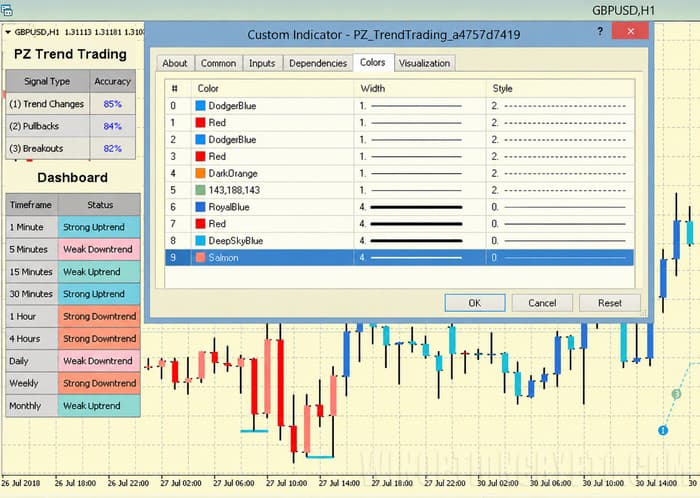Image resolution: width=700 pixels, height=498 pixels.
Task: Click the Style column header
Action: tap(560, 88)
